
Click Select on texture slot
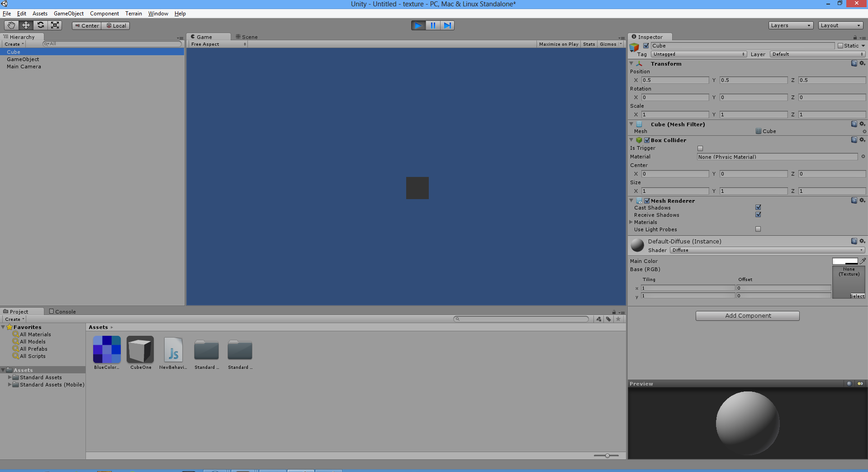pos(857,296)
